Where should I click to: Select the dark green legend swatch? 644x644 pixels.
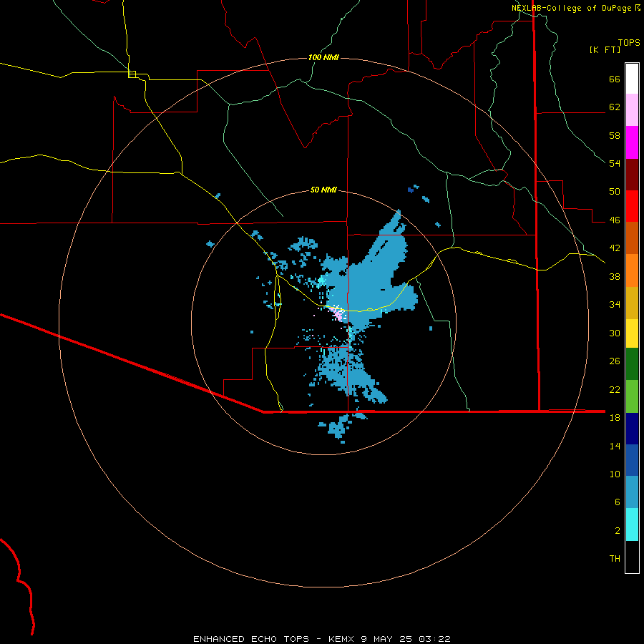(632, 364)
